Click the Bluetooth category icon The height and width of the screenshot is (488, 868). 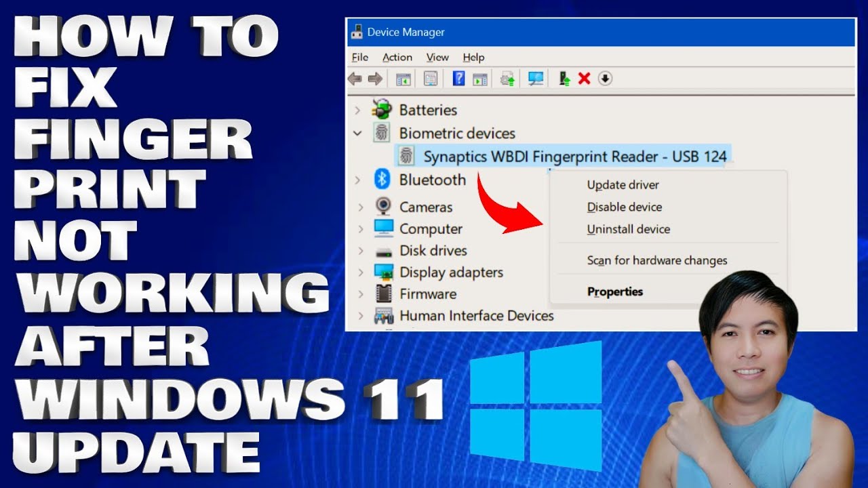(x=382, y=180)
